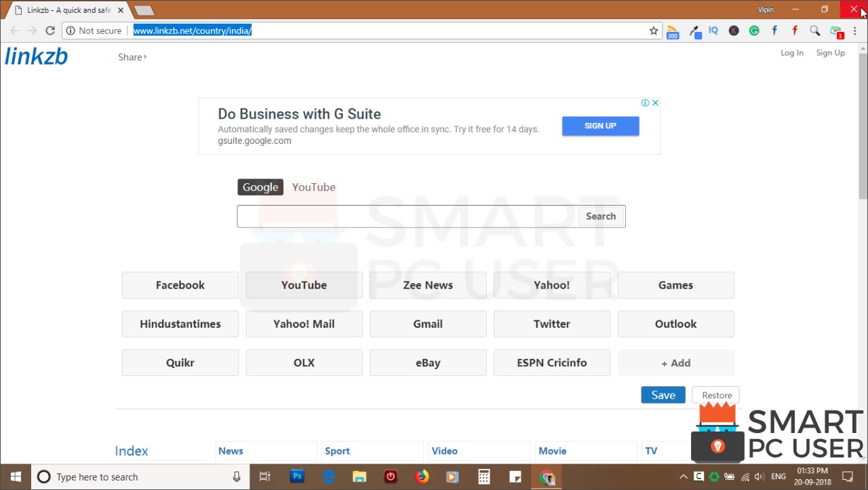Open the Outlook shortcut
This screenshot has height=490, width=868.
[x=675, y=324]
